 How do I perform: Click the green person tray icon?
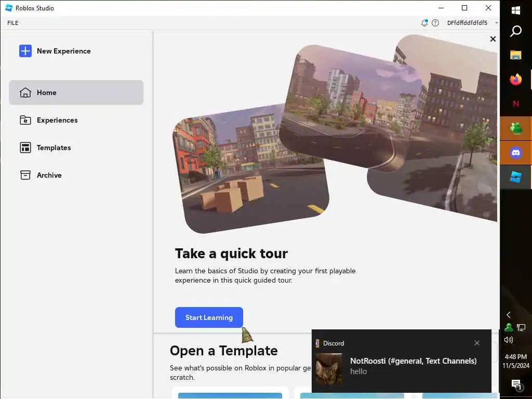point(509,327)
